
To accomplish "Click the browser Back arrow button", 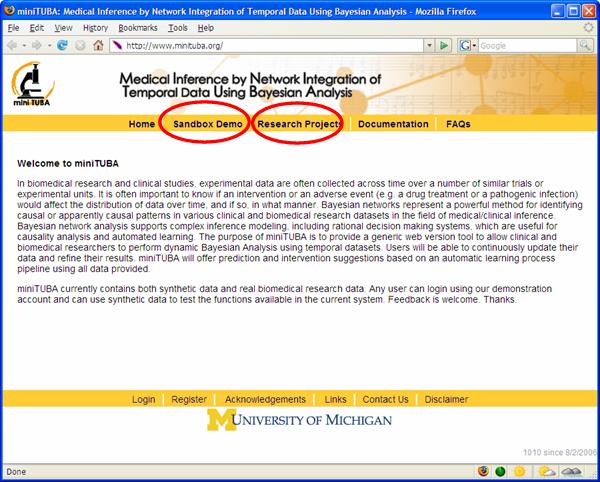I will (x=12, y=46).
